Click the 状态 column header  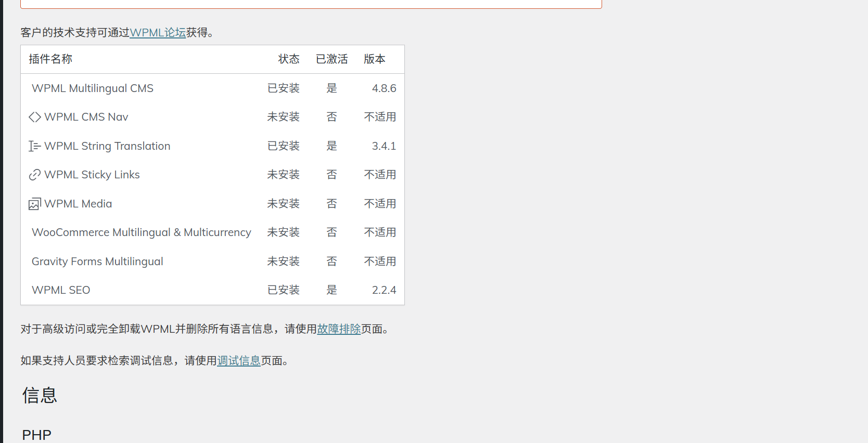[x=289, y=59]
